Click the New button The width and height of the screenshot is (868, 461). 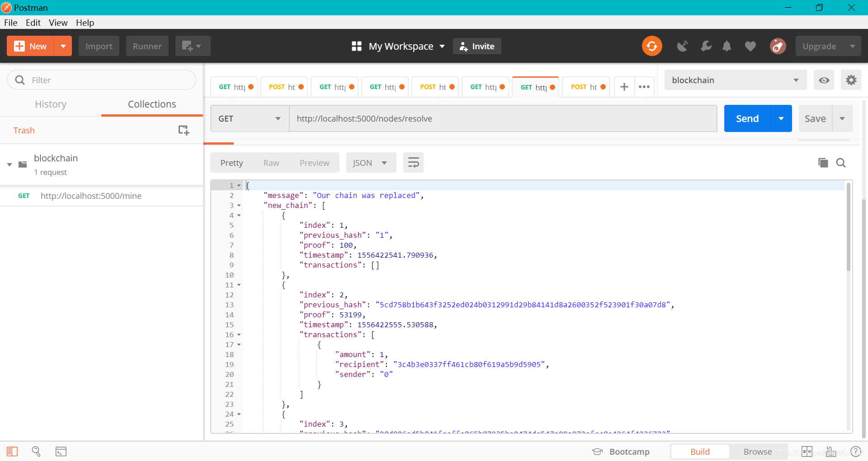pos(31,46)
